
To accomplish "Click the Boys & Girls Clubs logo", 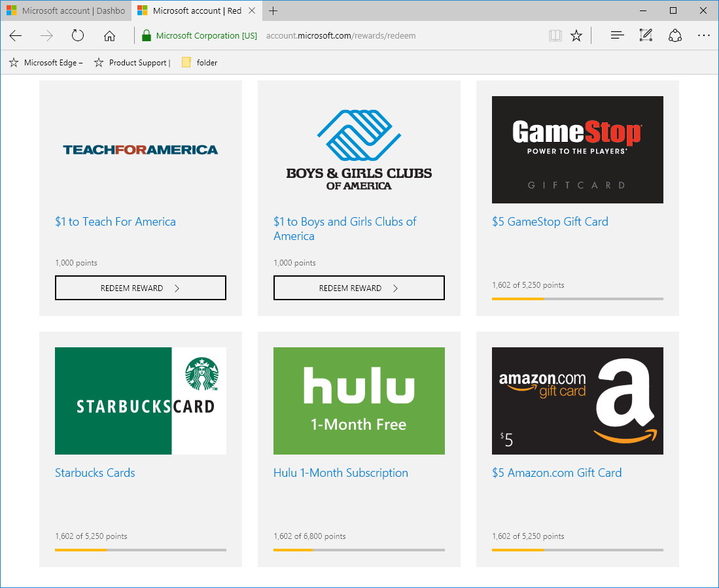I will (x=359, y=149).
